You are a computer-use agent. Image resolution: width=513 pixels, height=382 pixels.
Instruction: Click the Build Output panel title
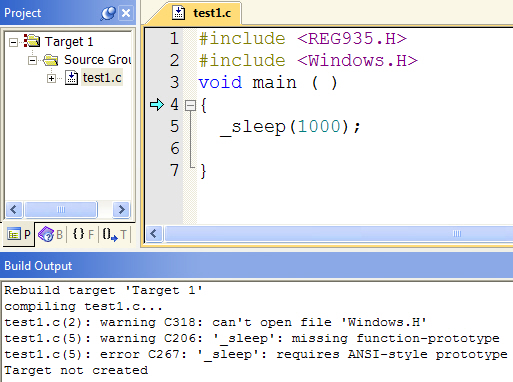(38, 266)
